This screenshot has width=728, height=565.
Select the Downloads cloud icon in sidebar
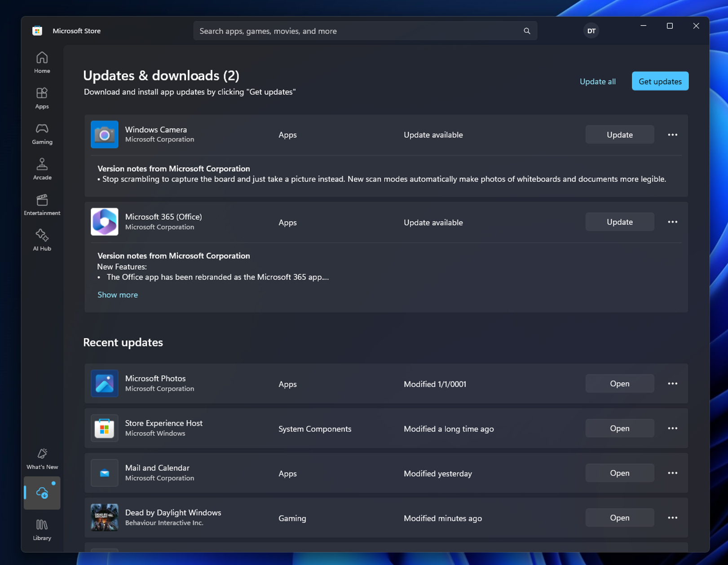coord(42,493)
